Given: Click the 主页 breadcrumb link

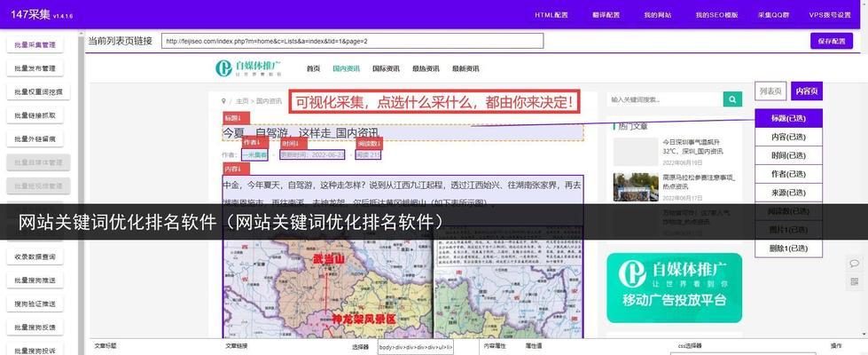Looking at the screenshot, I should (242, 101).
